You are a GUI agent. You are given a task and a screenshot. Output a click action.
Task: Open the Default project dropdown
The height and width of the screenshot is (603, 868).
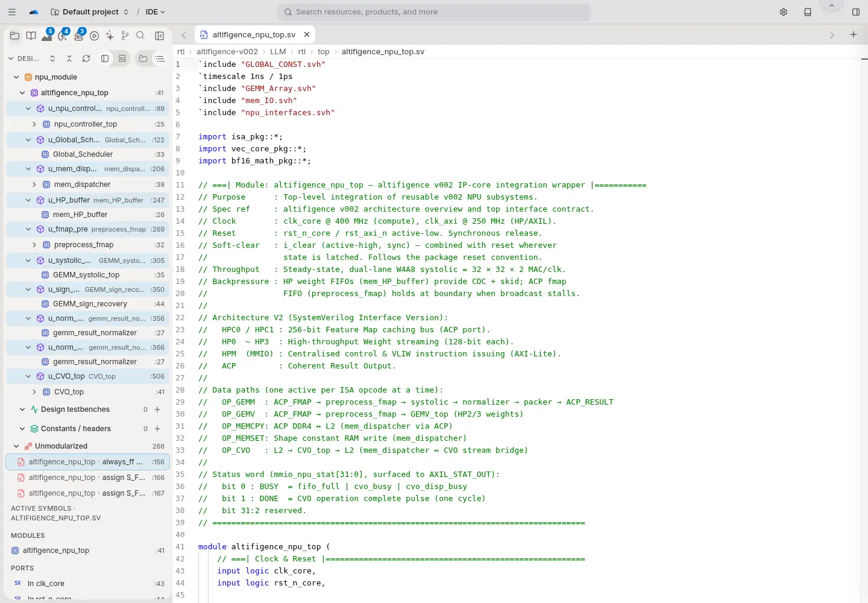pos(90,12)
